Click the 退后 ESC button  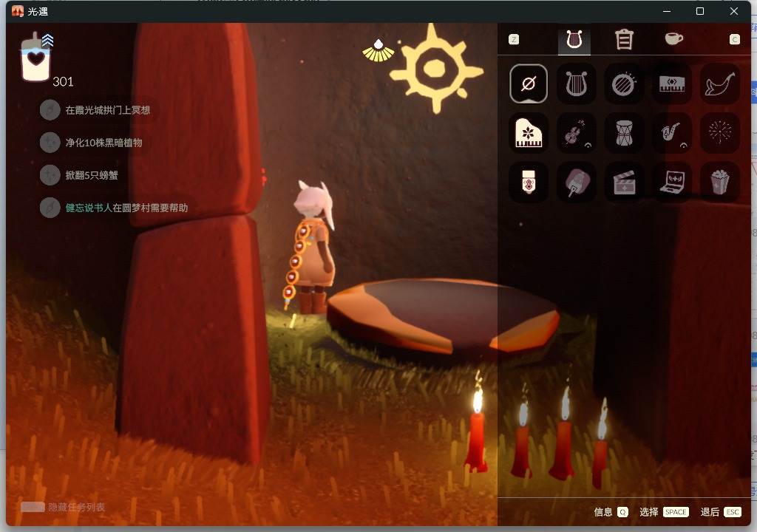click(x=721, y=512)
